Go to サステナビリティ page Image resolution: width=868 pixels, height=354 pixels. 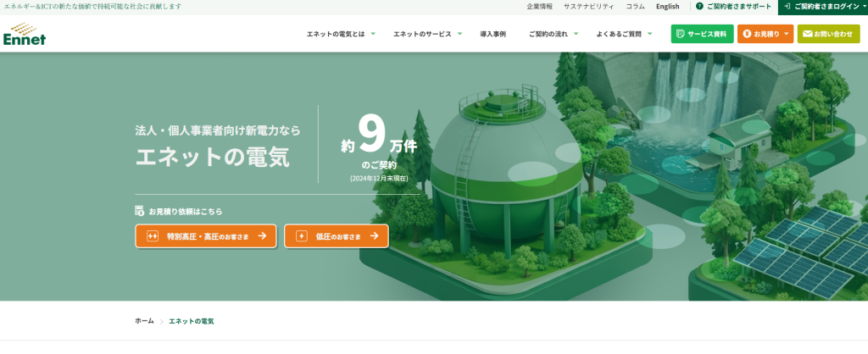click(589, 7)
